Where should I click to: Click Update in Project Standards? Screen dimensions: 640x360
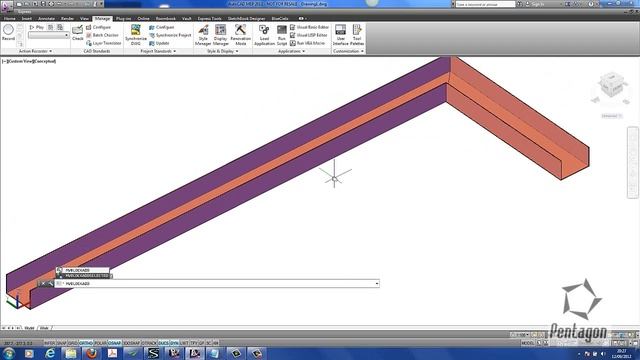point(159,43)
